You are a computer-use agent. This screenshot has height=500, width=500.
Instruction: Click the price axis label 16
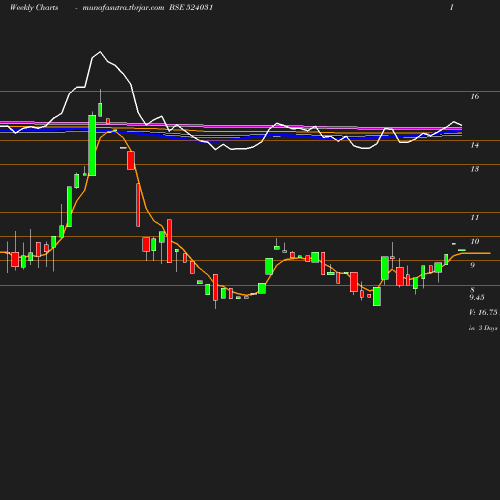click(475, 96)
